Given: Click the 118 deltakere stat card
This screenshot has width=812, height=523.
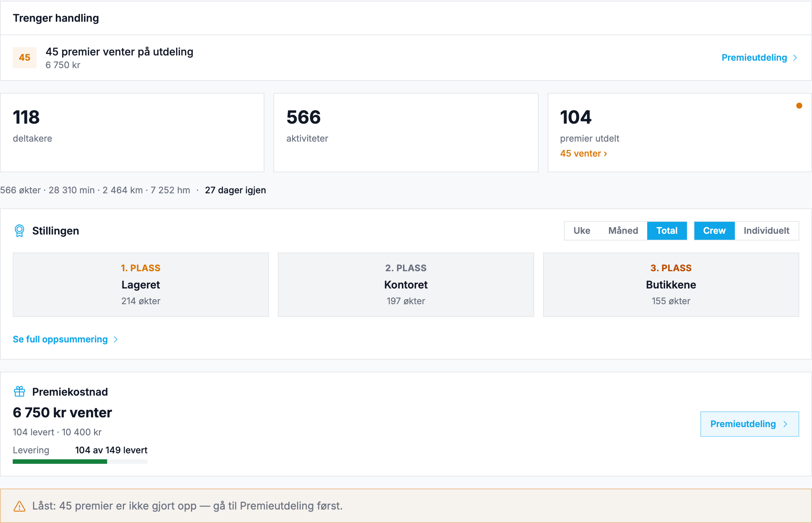Looking at the screenshot, I should pyautogui.click(x=132, y=133).
